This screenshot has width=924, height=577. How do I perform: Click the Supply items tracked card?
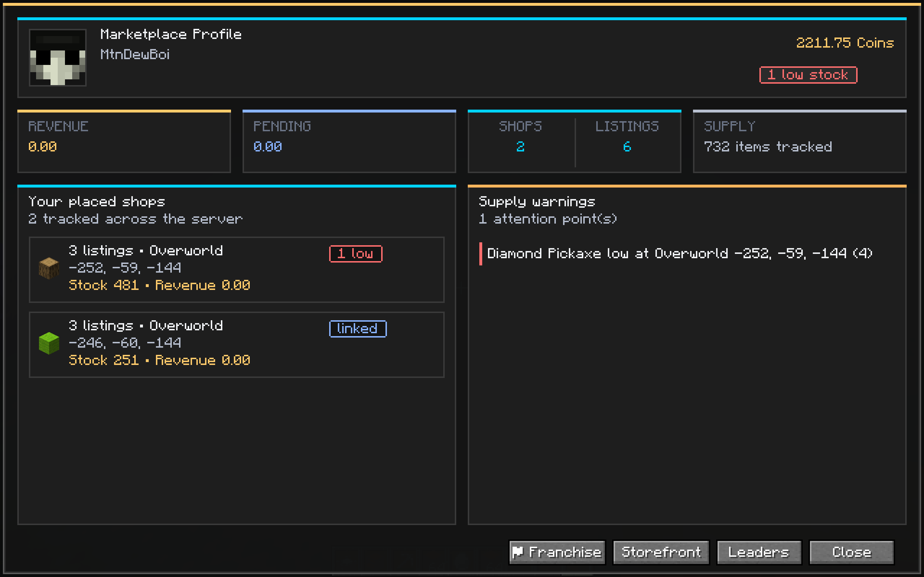point(799,142)
